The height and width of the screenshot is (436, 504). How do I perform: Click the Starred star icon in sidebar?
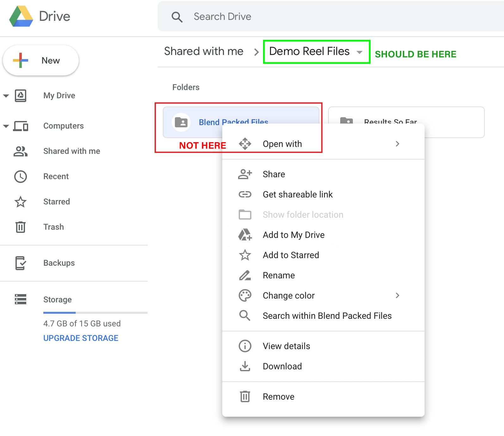(21, 202)
